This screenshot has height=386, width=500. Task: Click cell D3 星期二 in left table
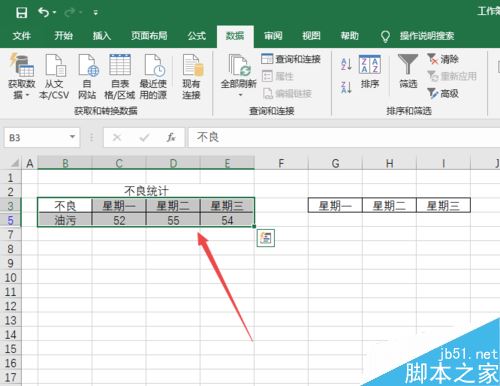tap(173, 205)
